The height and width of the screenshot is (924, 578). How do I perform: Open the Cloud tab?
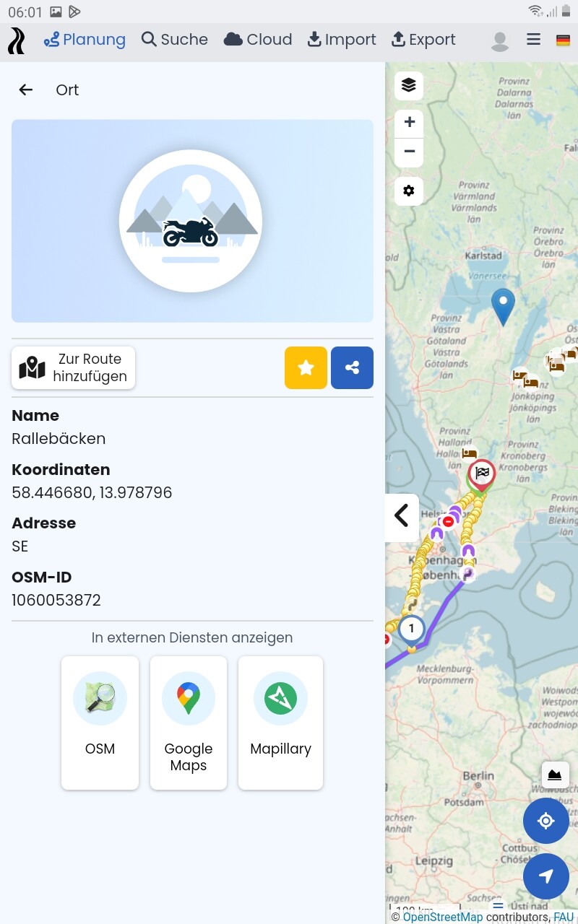(258, 40)
